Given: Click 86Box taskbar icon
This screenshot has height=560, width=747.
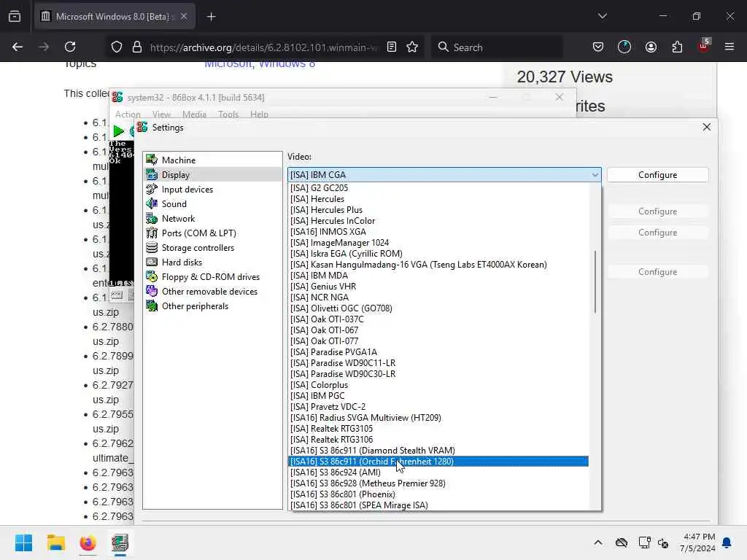Looking at the screenshot, I should (120, 542).
